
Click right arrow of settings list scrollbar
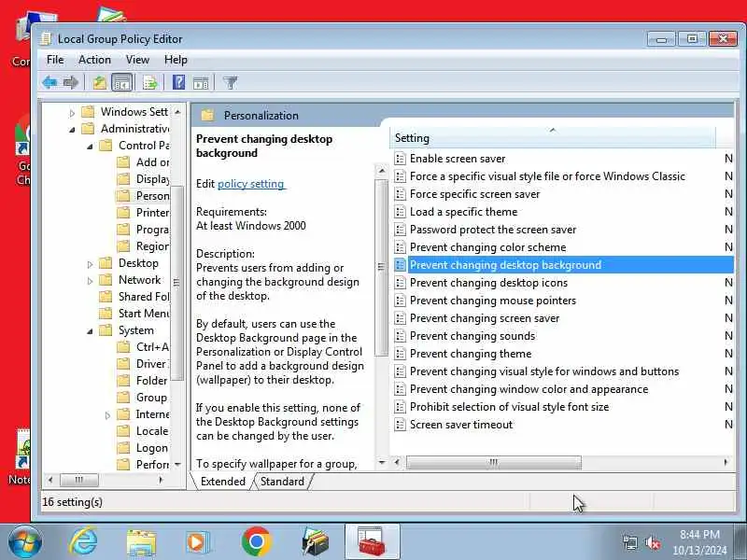click(726, 462)
